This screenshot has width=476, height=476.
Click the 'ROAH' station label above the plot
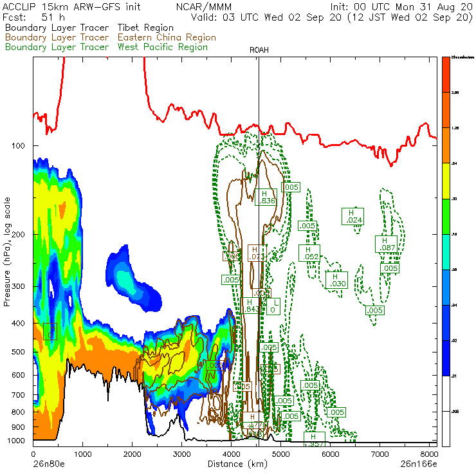coord(259,50)
